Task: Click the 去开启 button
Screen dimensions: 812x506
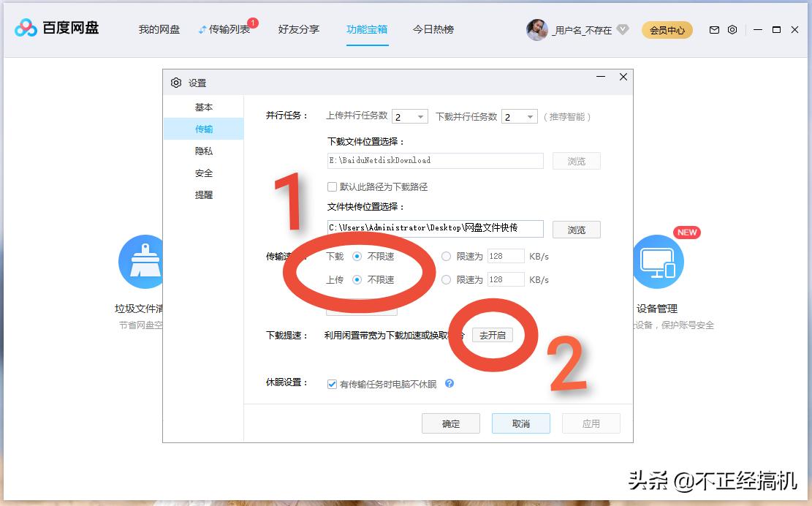Action: tap(493, 334)
